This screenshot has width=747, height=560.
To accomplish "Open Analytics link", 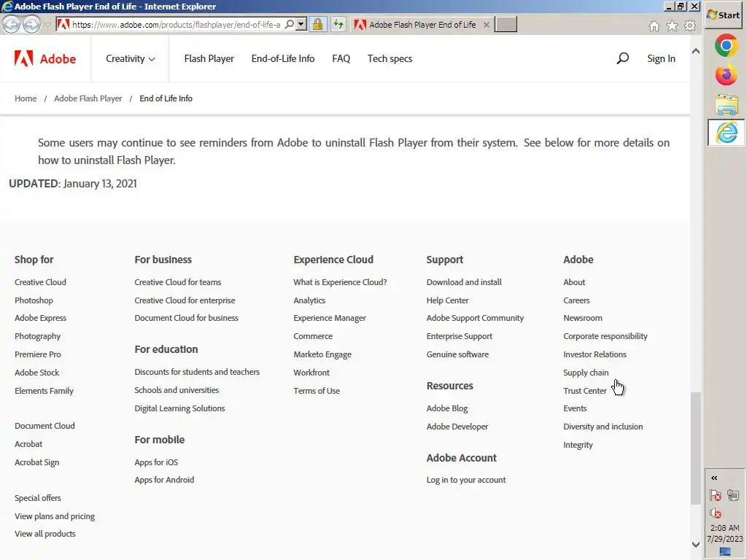I will 309,300.
